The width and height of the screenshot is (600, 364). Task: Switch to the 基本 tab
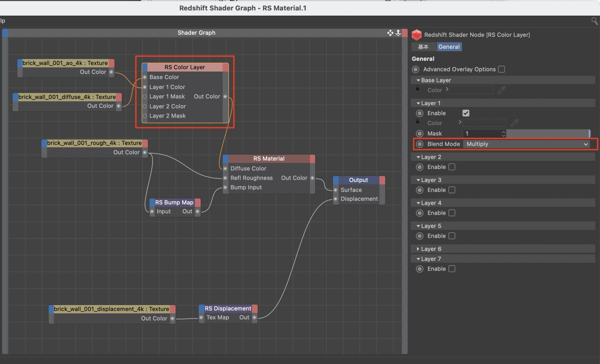[423, 47]
